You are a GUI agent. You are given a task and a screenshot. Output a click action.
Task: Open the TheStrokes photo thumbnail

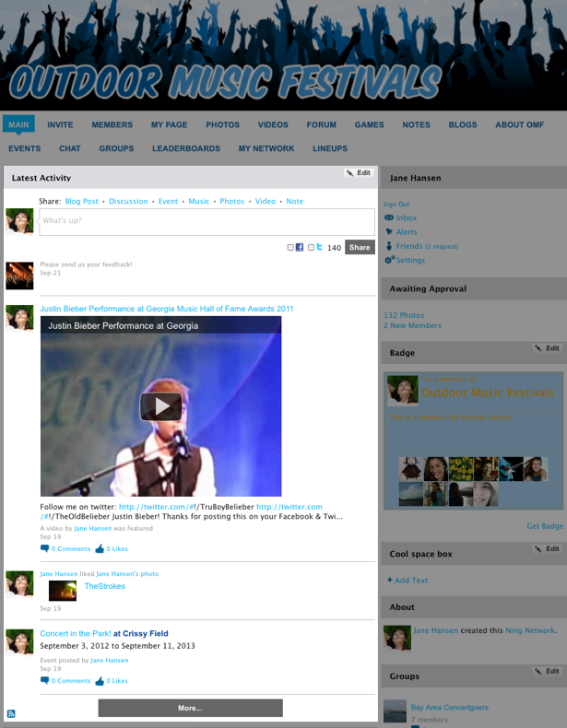pyautogui.click(x=63, y=591)
